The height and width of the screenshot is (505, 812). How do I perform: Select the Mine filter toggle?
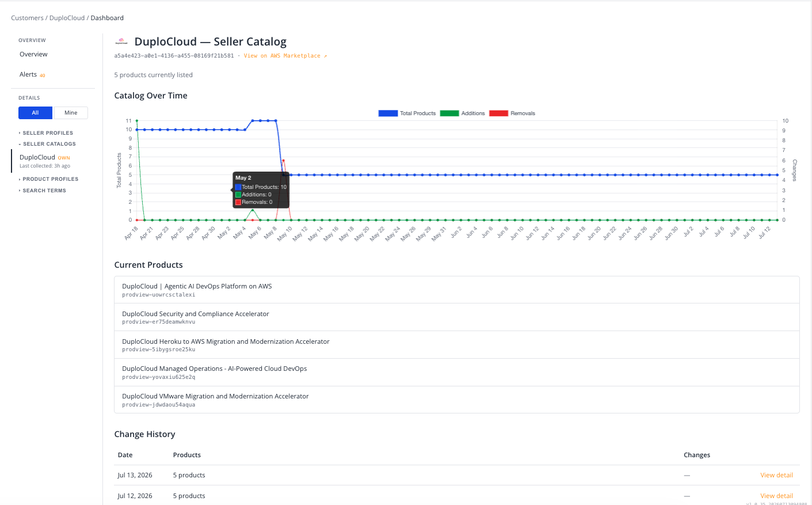(71, 113)
